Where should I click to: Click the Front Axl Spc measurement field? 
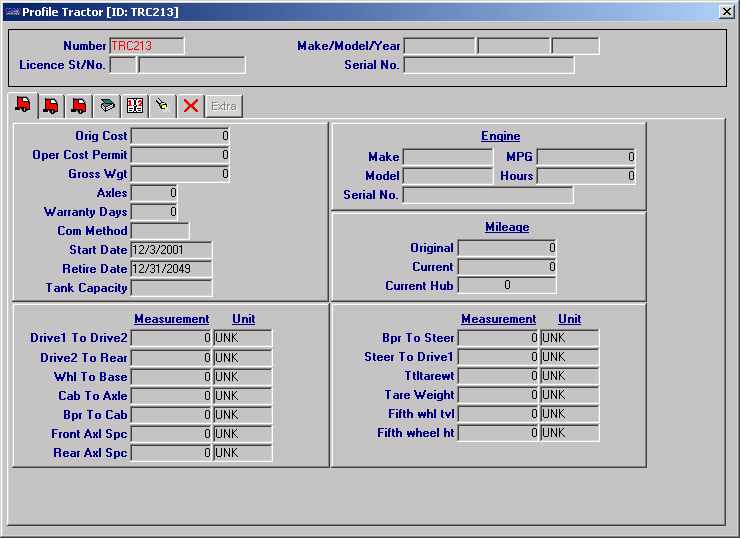[171, 434]
